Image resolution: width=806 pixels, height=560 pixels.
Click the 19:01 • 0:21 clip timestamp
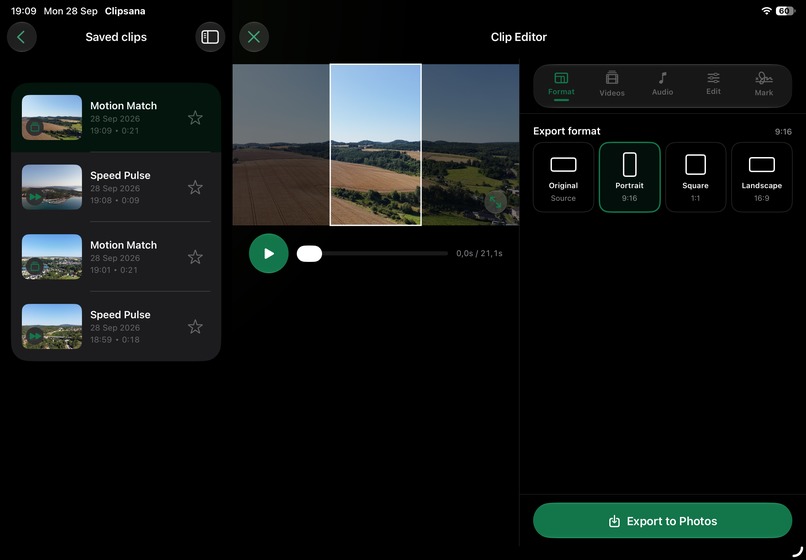(x=115, y=270)
